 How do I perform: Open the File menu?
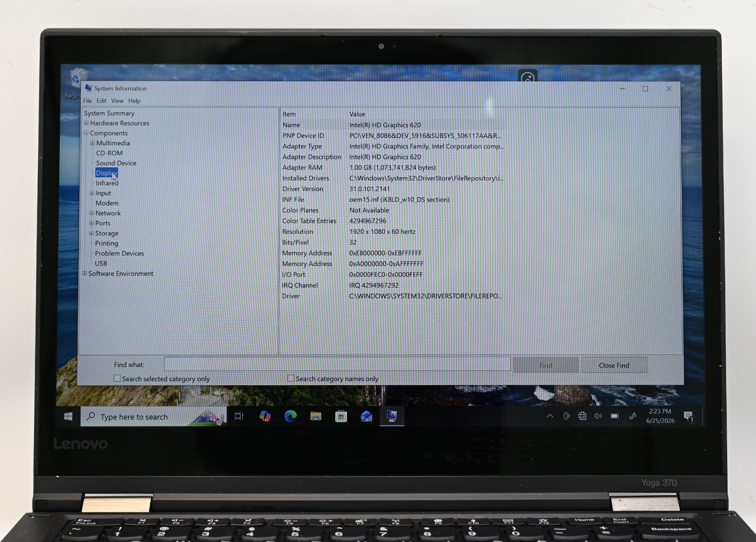[x=87, y=101]
